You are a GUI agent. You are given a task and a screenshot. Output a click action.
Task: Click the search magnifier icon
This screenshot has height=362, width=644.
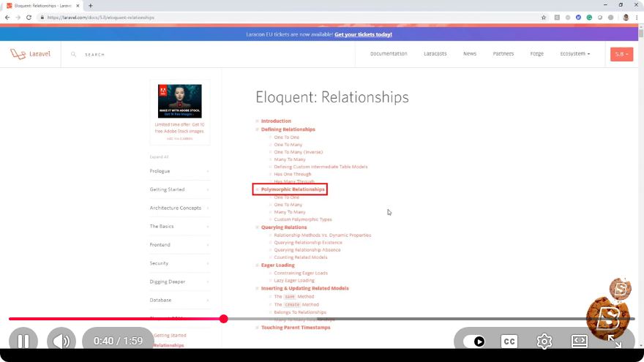click(x=73, y=54)
